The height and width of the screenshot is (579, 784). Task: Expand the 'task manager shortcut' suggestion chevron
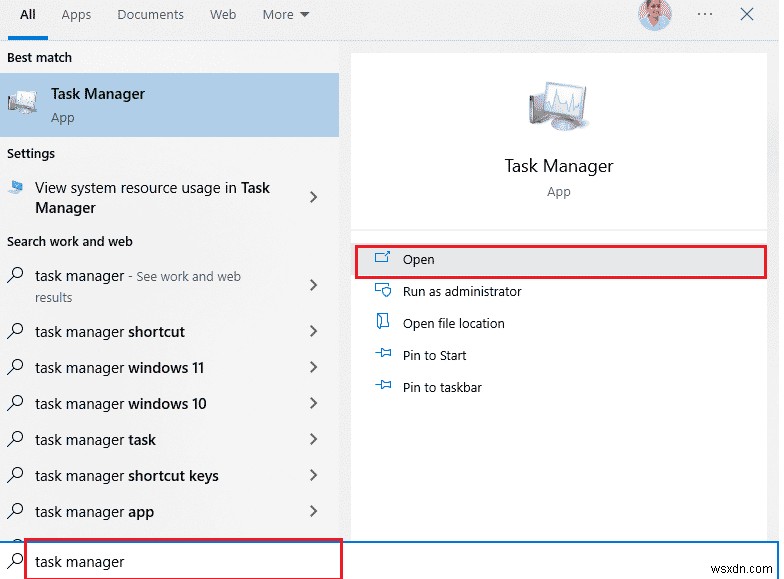click(314, 332)
